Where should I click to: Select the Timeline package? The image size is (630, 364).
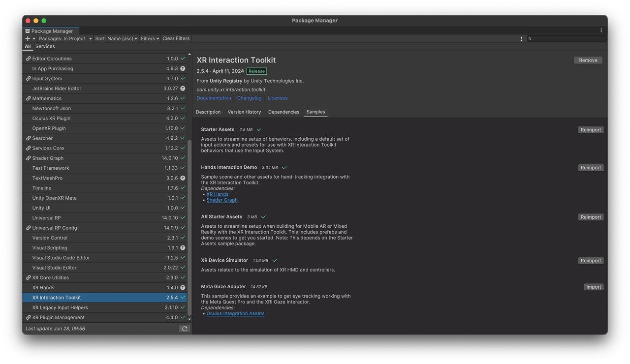(x=104, y=188)
